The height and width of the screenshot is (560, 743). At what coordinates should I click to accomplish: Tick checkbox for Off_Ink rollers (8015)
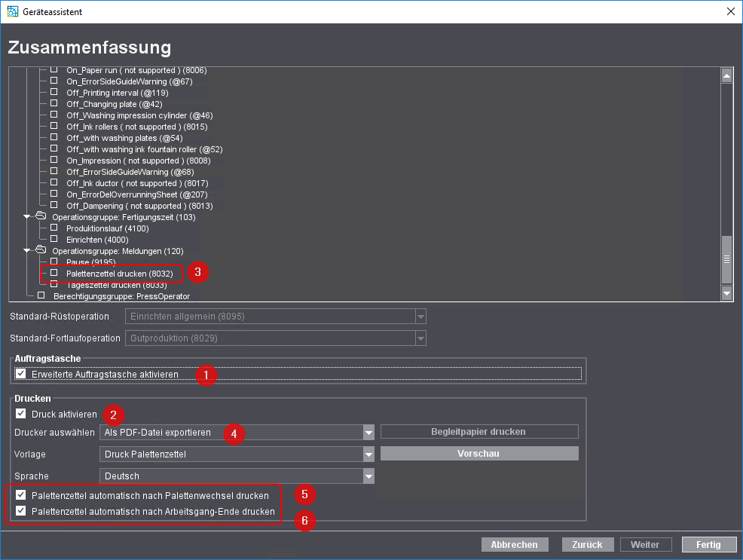coord(54,126)
